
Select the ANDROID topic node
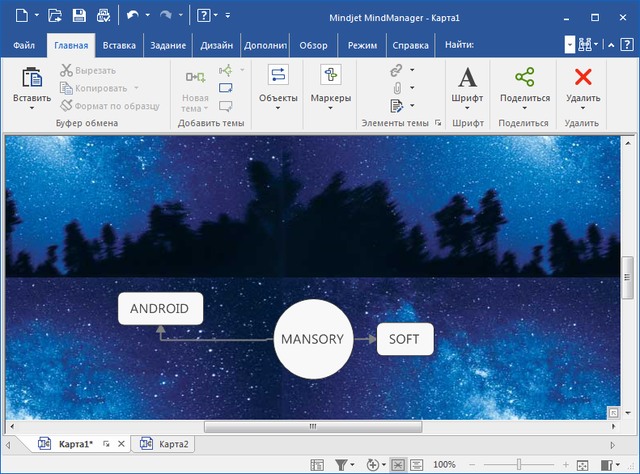[160, 309]
